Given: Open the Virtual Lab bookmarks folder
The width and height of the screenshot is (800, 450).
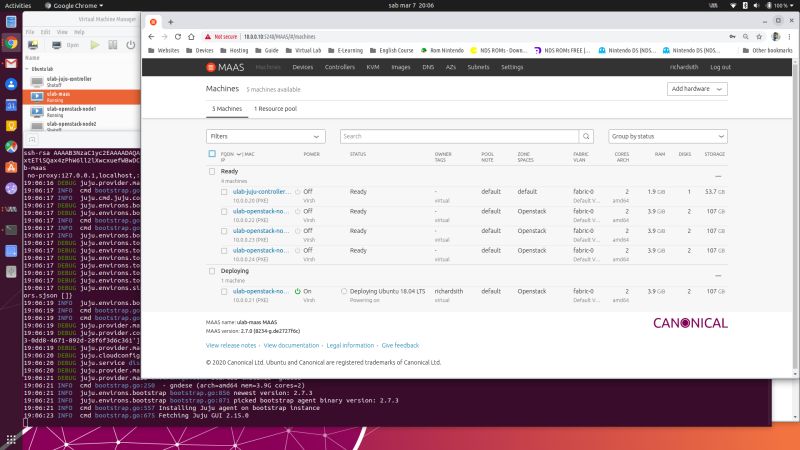Looking at the screenshot, I should click(304, 51).
